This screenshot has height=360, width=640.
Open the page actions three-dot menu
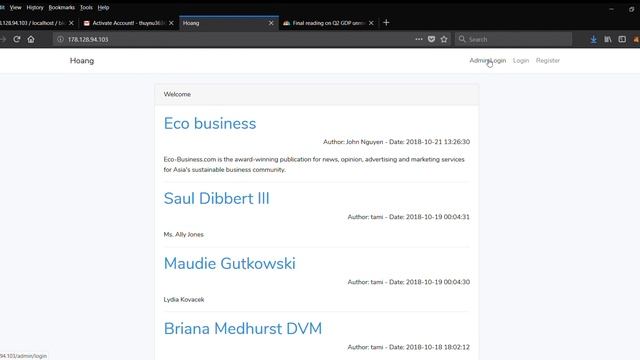pos(419,39)
